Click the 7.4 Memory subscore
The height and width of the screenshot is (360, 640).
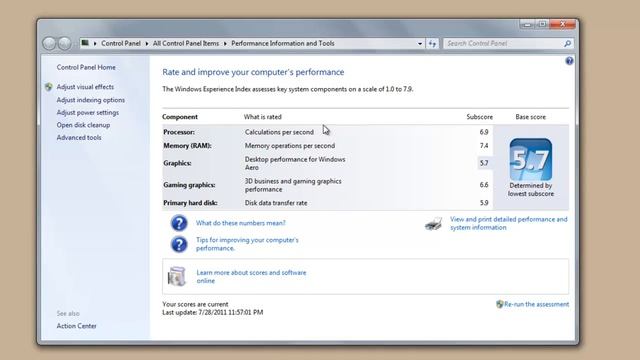484,146
